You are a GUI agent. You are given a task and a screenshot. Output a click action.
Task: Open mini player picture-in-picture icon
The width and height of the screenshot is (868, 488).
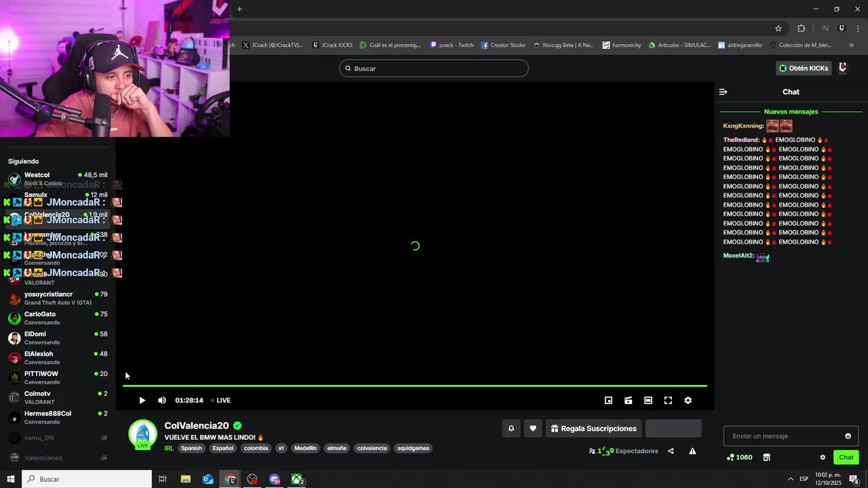(x=608, y=401)
